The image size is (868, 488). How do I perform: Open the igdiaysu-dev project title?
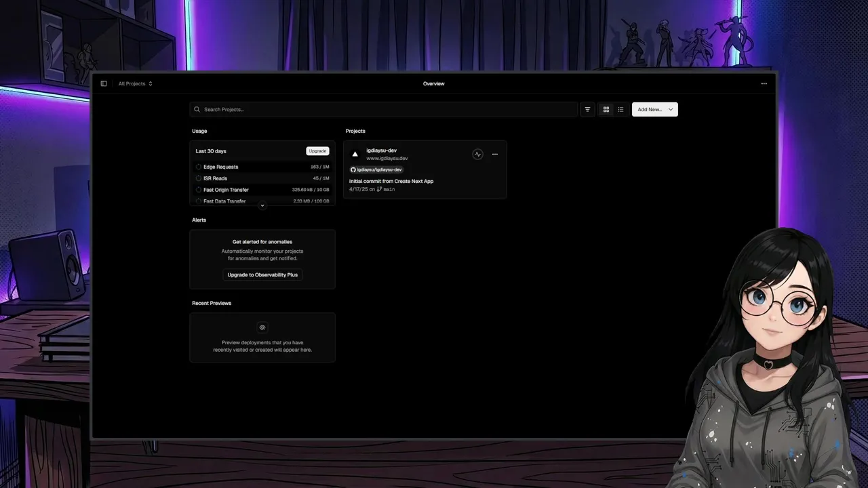click(x=382, y=150)
